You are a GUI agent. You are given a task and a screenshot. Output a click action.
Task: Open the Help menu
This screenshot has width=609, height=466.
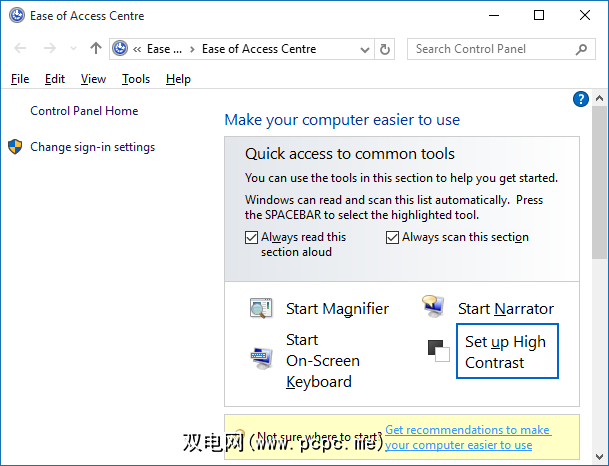point(178,79)
